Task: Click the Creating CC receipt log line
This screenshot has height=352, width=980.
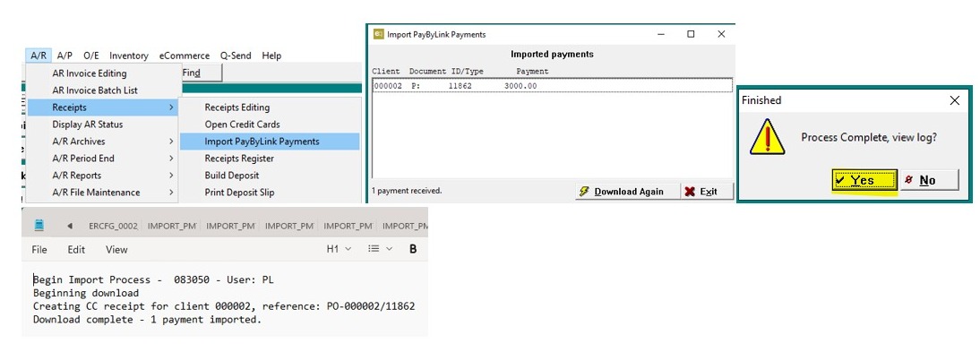Action: point(224,306)
